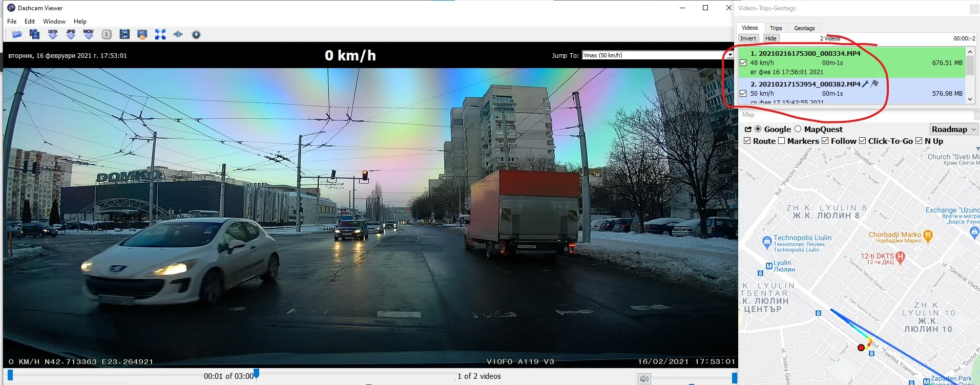The height and width of the screenshot is (385, 980).
Task: Click the audio waveform toolbar icon
Action: [x=178, y=34]
